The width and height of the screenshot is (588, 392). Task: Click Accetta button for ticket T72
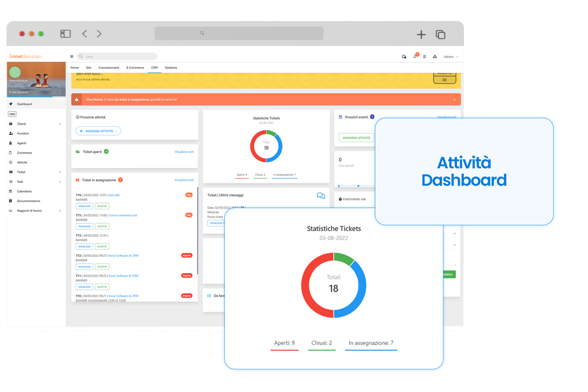[x=102, y=267]
